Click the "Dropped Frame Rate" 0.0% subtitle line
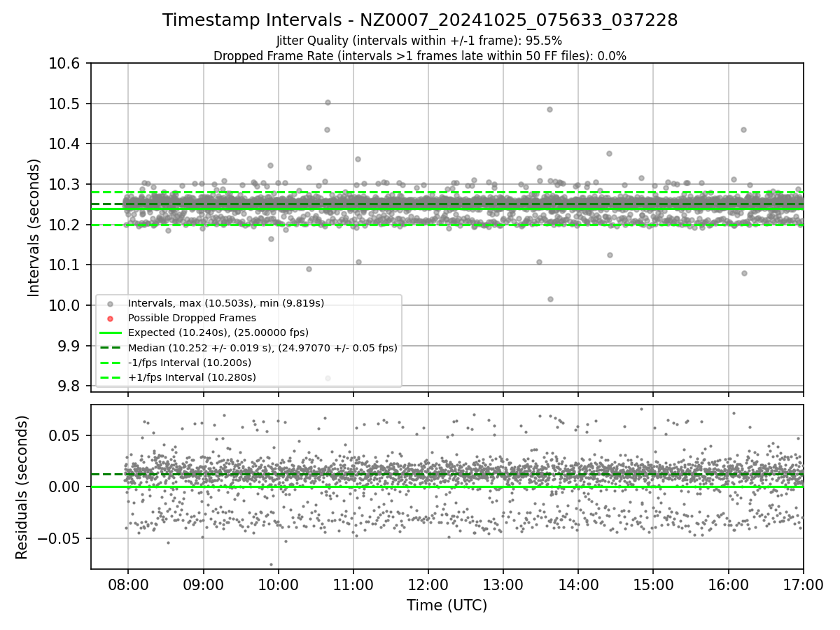This screenshot has width=840, height=630. (x=420, y=55)
